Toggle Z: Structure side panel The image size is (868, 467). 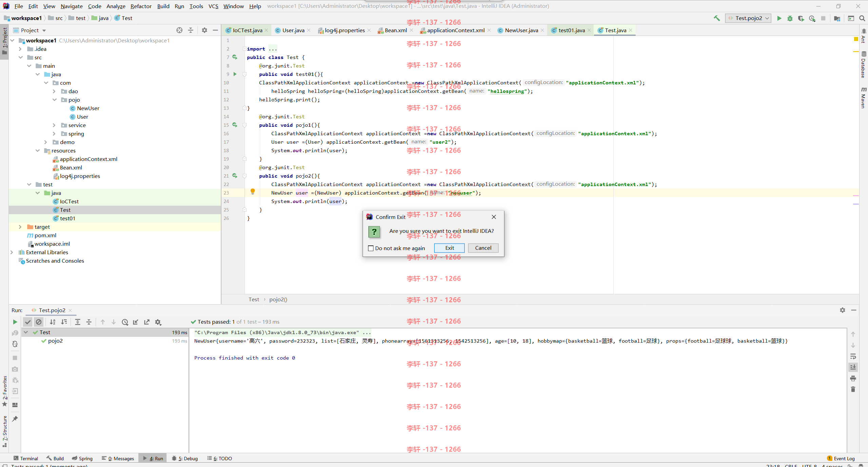(4, 431)
